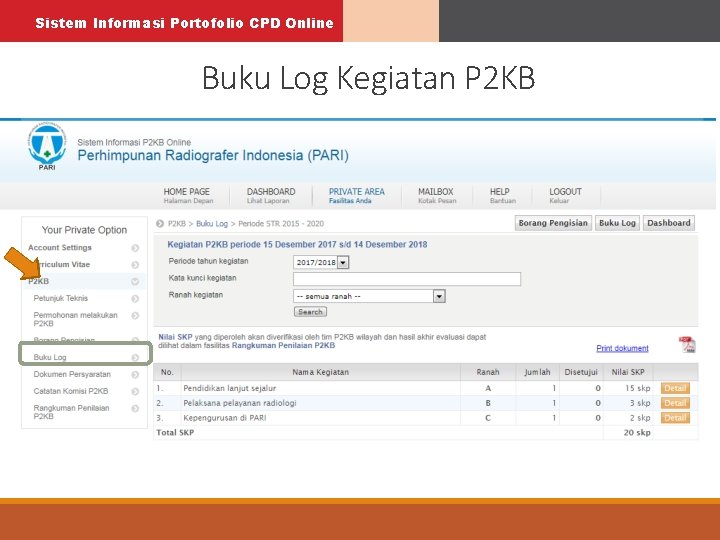Viewport: 720px width, 540px height.
Task: Click Pendidikan lanjut sejalur row text
Action: point(230,388)
